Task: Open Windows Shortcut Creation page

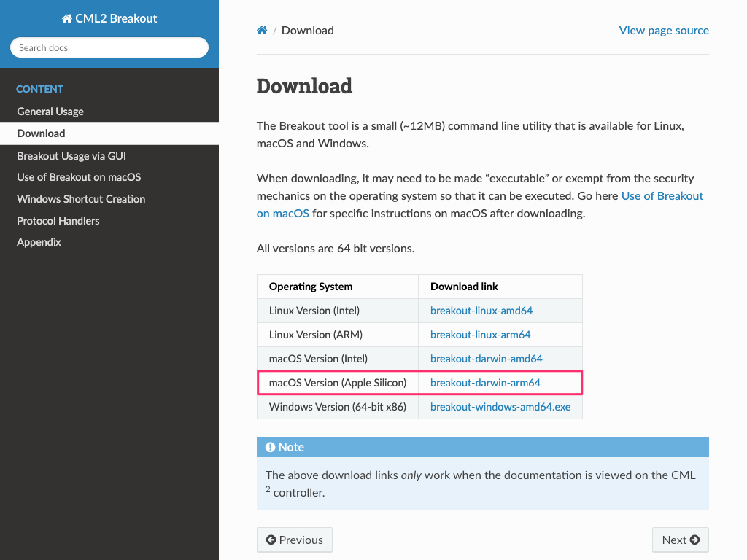Action: [x=109, y=199]
